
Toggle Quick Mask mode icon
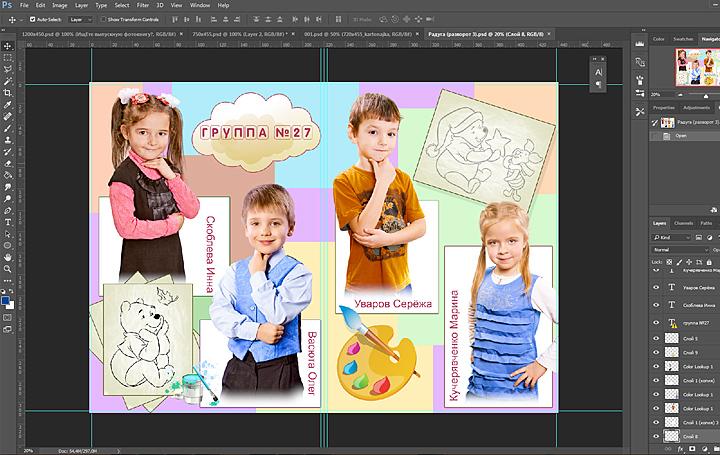point(7,317)
